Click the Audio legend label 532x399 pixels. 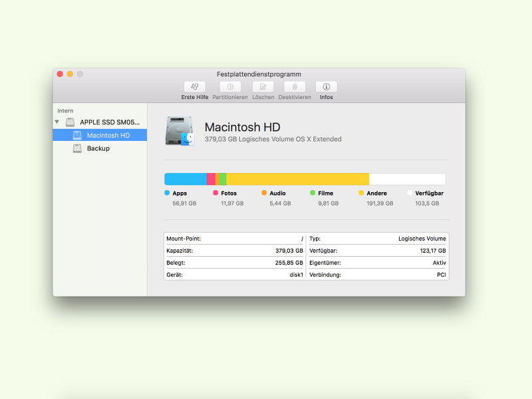[277, 193]
